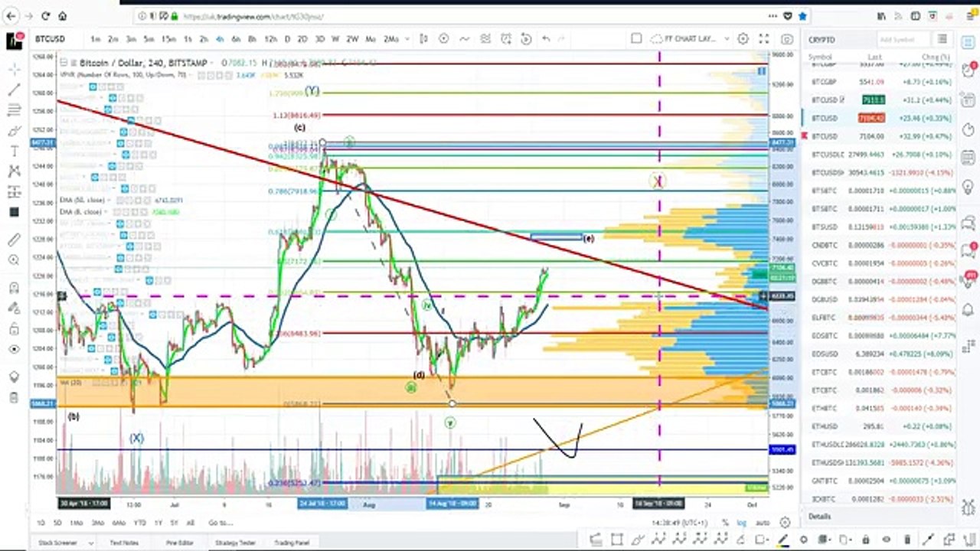Viewport: 980px width, 551px height.
Task: Click the Go to... date button
Action: (220, 523)
